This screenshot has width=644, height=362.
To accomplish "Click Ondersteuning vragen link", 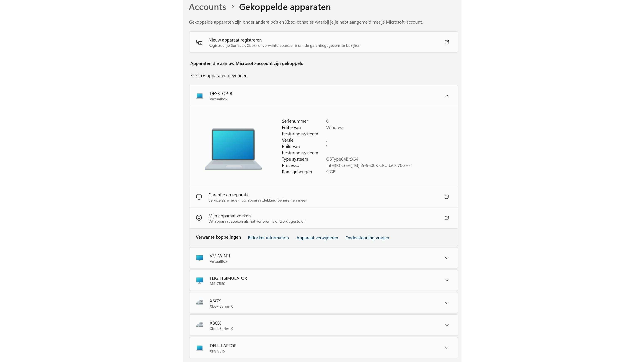I will coord(367,238).
